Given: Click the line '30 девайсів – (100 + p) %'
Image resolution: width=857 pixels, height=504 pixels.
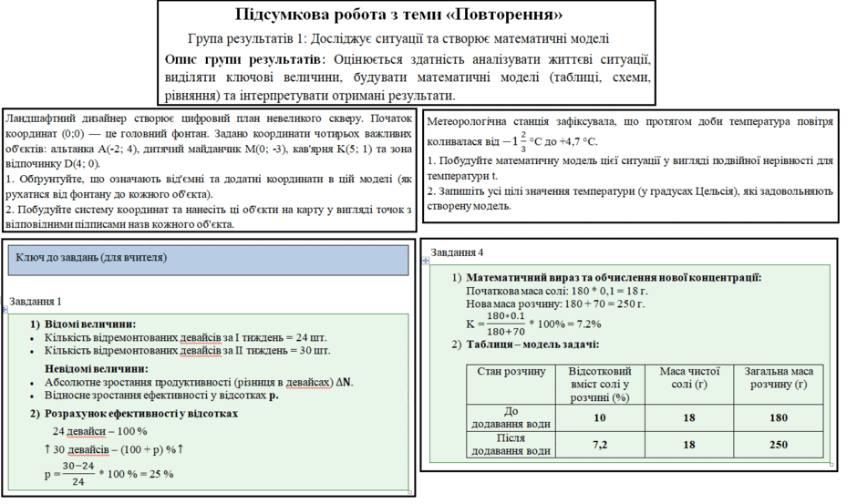Looking at the screenshot, I should pos(114,449).
